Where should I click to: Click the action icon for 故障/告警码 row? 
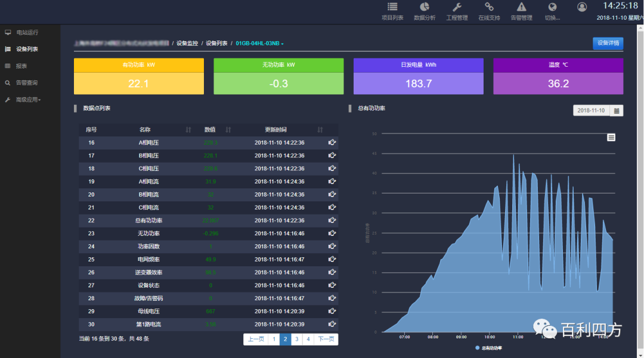coord(332,298)
